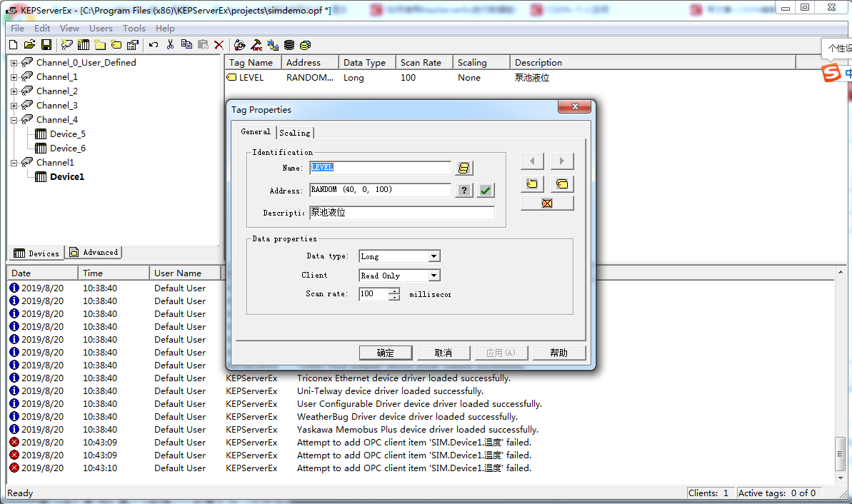
Task: Switch to the Scaling tab
Action: tap(295, 133)
